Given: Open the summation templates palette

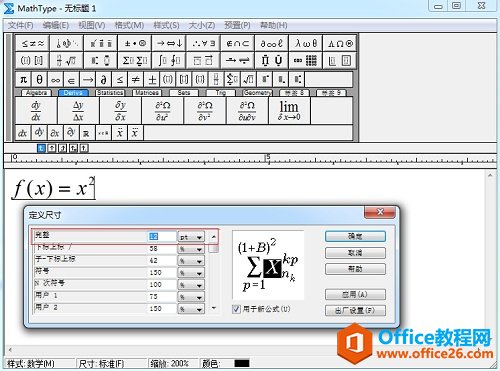Looking at the screenshot, I should [135, 60].
